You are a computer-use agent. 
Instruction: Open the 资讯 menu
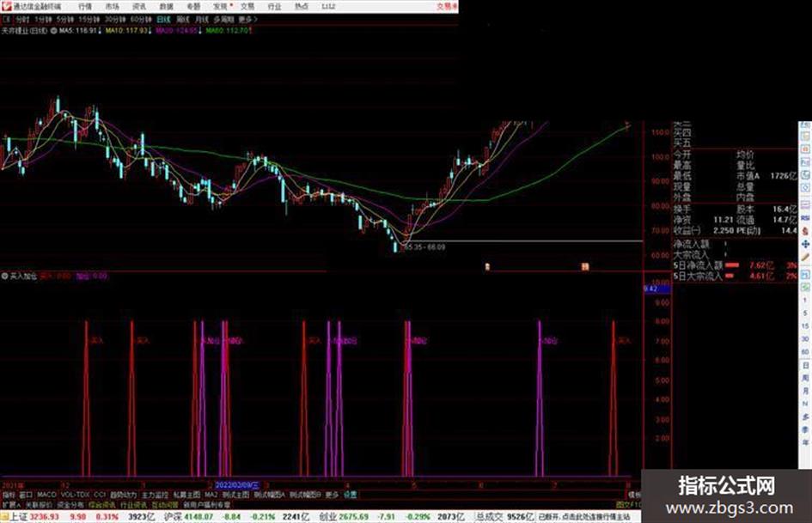click(x=139, y=7)
